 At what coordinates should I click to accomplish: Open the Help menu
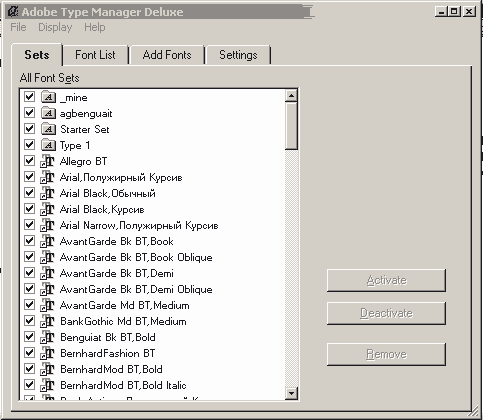pos(95,27)
